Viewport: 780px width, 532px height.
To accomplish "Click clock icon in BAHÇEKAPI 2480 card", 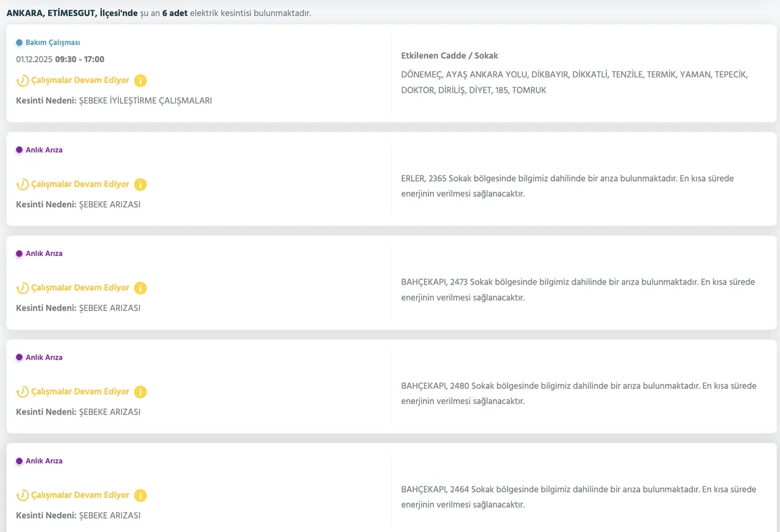I will tap(22, 392).
